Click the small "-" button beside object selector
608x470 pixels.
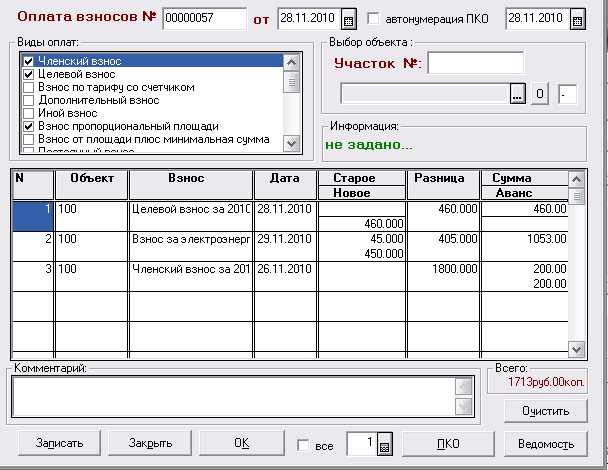coord(567,94)
